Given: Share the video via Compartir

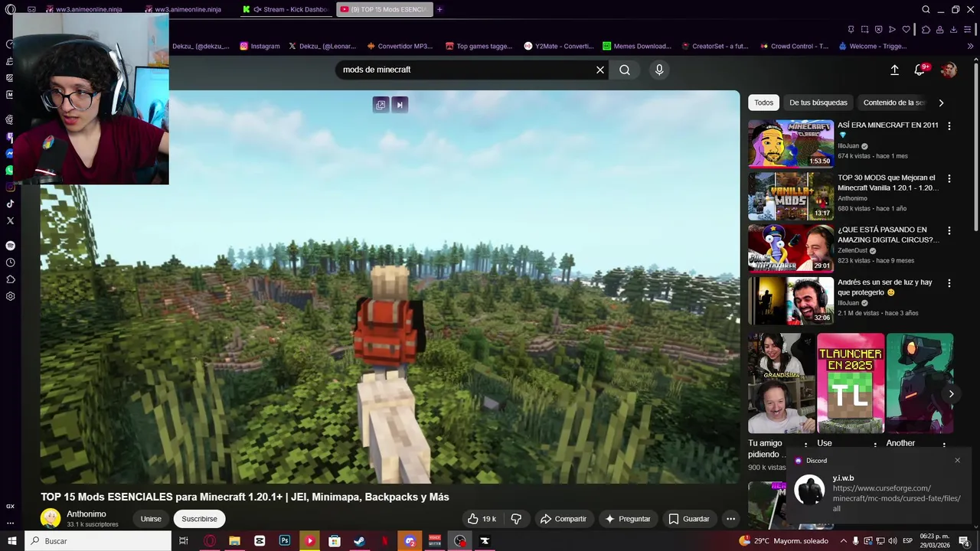Looking at the screenshot, I should [x=563, y=519].
